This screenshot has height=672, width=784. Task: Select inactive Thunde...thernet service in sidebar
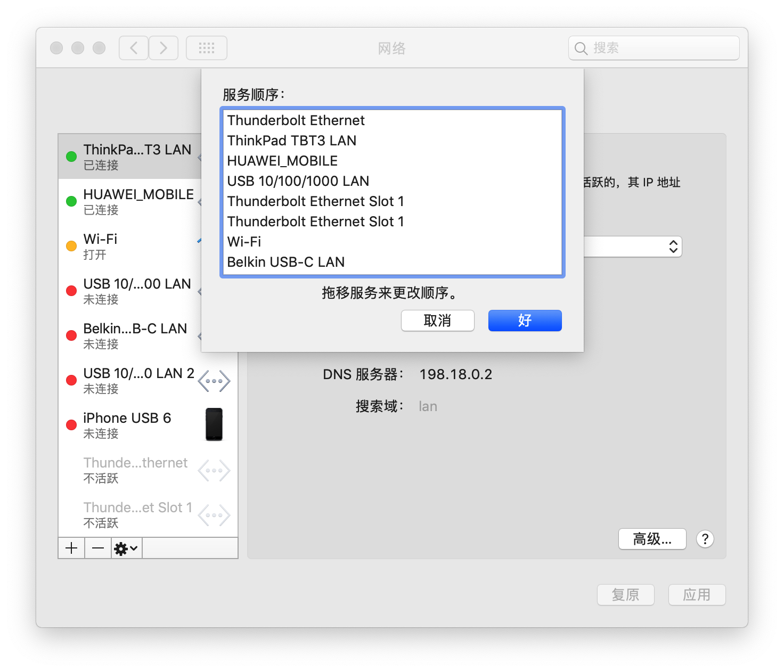[148, 470]
